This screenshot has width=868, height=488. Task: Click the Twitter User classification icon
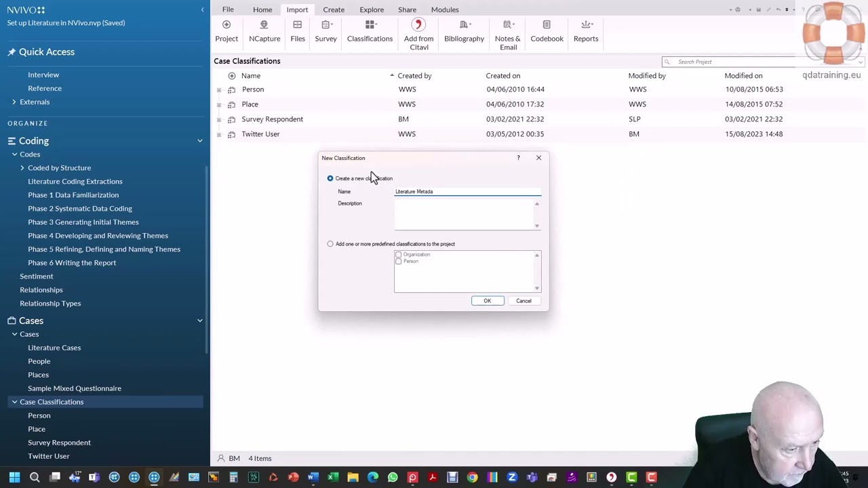tap(231, 134)
